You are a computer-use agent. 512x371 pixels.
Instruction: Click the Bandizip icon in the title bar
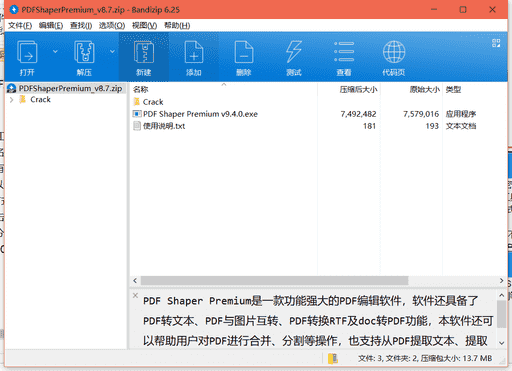[14, 10]
